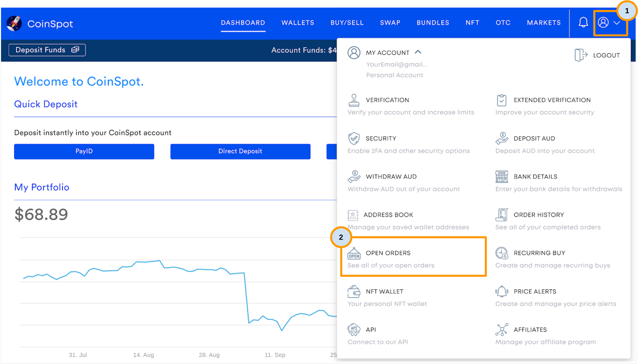639x364 pixels.
Task: Click the Verification stamp icon
Action: point(354,100)
